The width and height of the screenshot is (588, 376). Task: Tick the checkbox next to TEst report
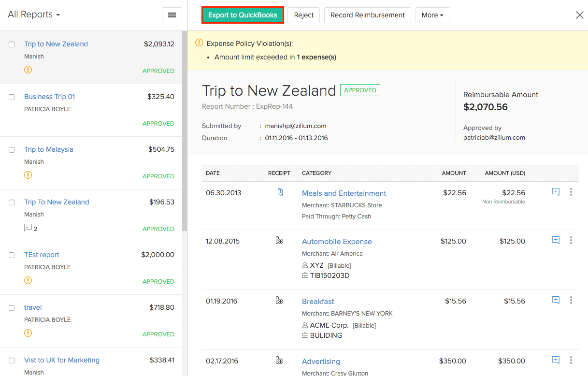point(12,255)
